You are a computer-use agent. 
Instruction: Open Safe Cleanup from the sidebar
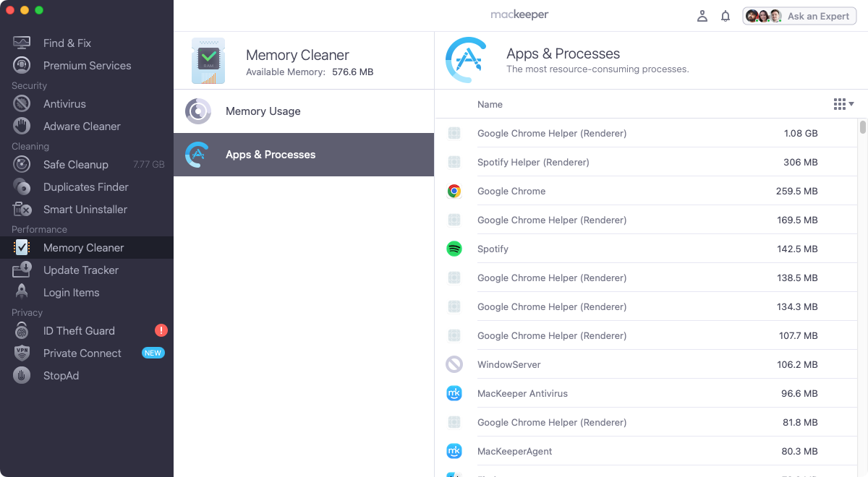pyautogui.click(x=87, y=164)
